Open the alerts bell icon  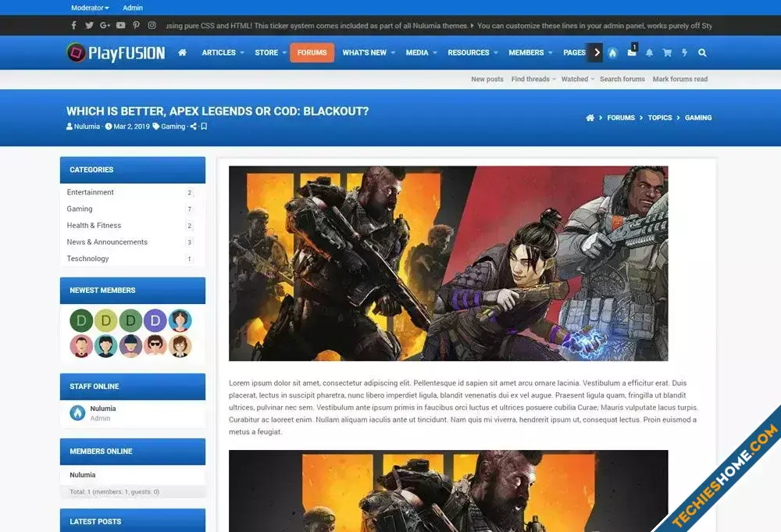tap(649, 52)
